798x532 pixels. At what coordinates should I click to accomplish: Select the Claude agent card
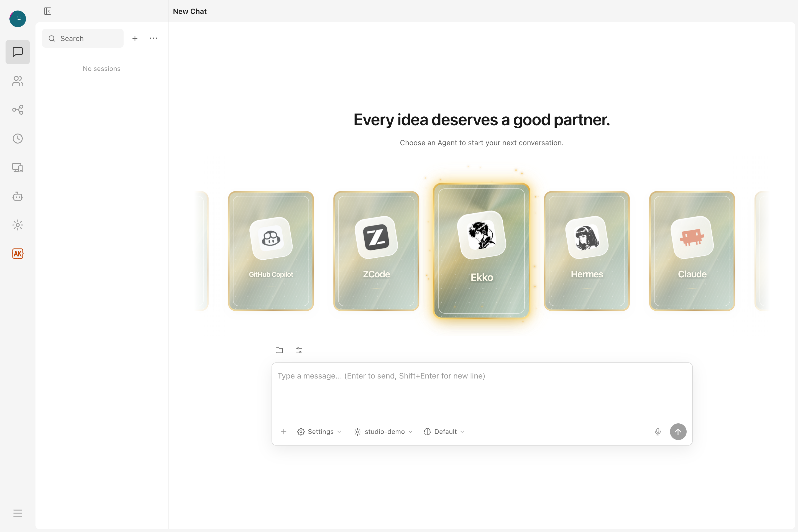pos(692,251)
